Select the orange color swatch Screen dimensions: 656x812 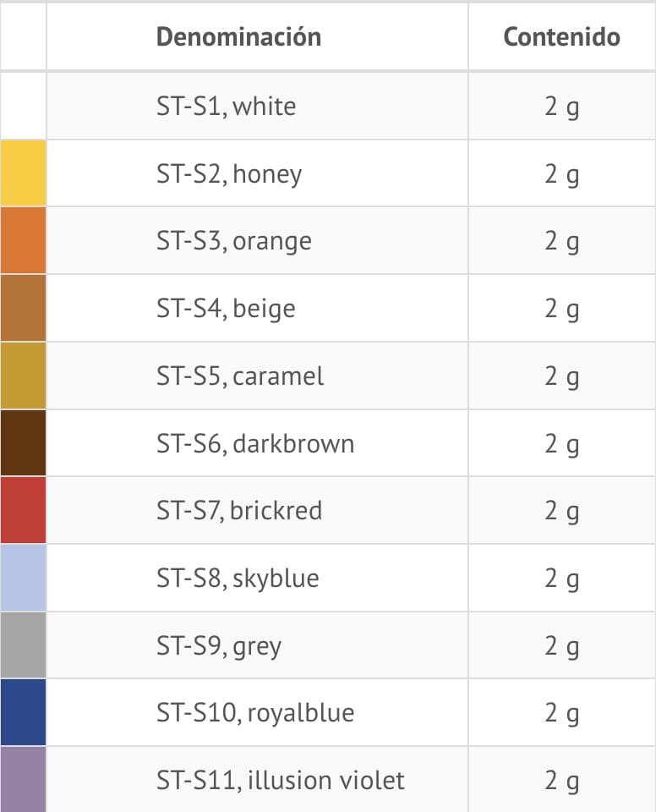(23, 241)
